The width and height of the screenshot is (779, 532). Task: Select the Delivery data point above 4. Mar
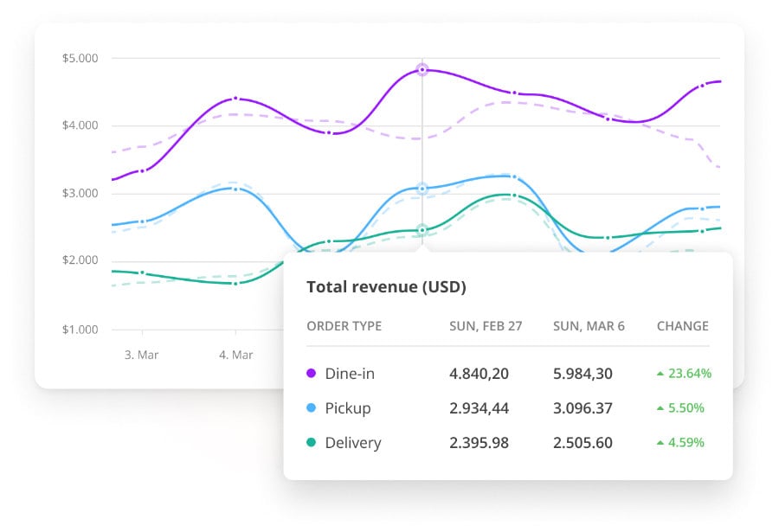[x=235, y=283]
